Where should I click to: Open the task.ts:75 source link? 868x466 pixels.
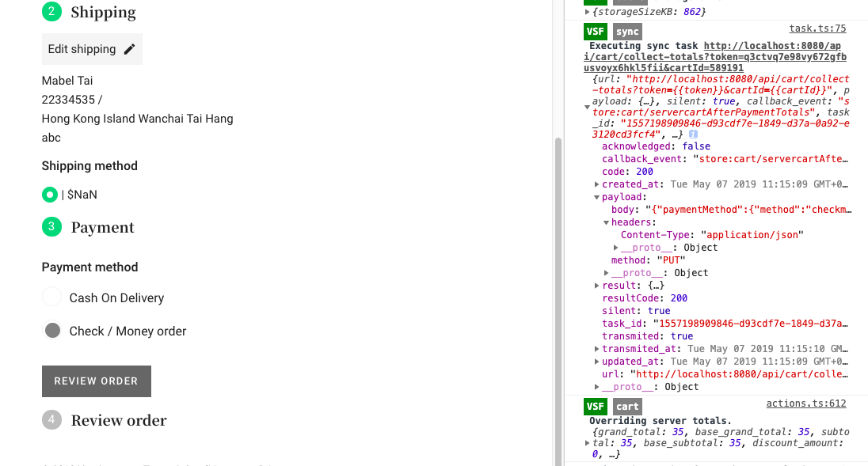pos(817,28)
